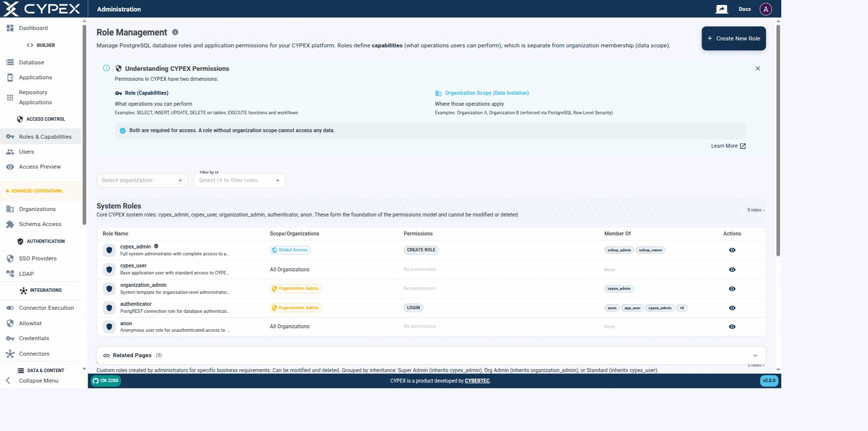Click the Organizations building icon
Screen dimensions: 868x431
coord(10,209)
